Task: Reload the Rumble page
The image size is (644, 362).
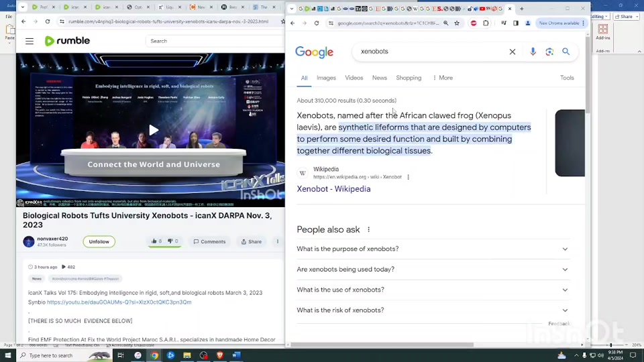Action: click(48, 21)
